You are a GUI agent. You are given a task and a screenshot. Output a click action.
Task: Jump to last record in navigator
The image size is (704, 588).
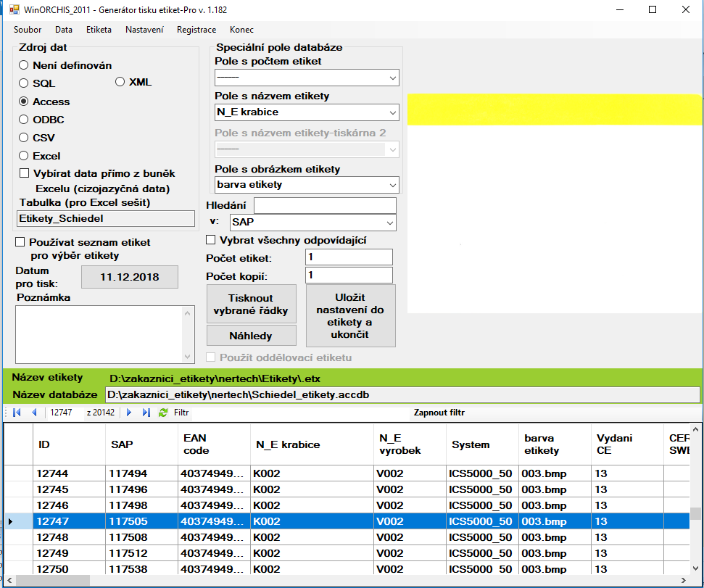click(146, 413)
